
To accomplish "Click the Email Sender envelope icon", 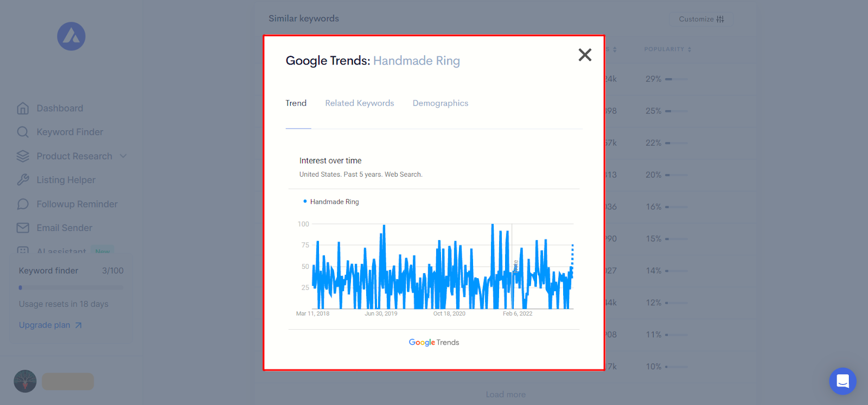I will [23, 228].
